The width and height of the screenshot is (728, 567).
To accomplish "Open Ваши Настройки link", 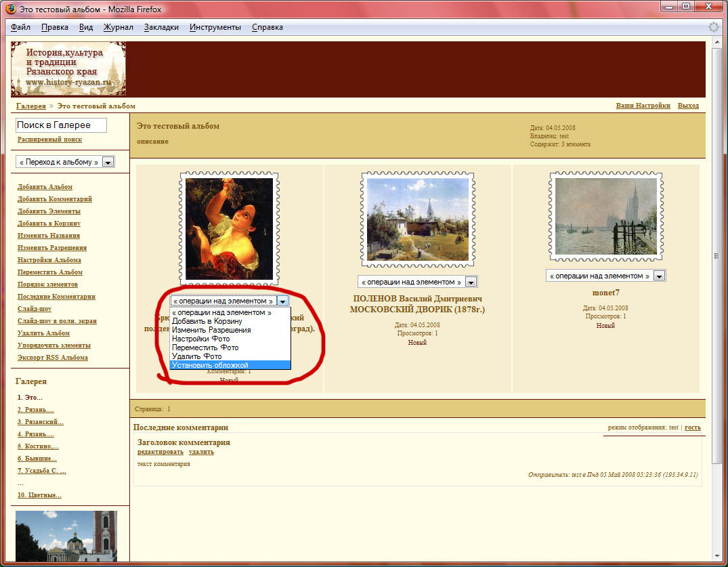I will (x=643, y=106).
